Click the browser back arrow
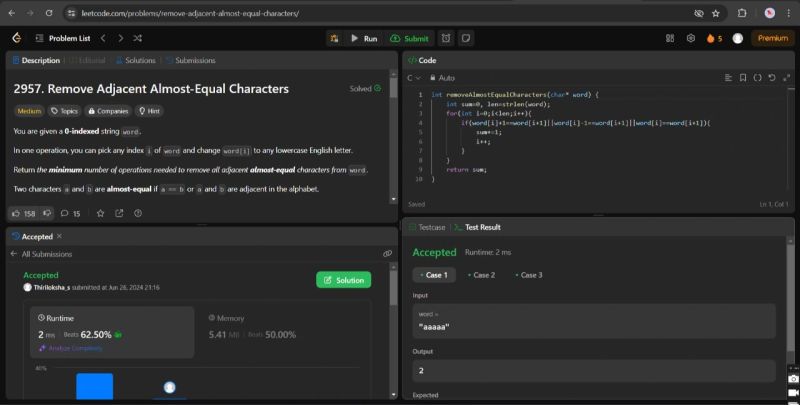800x405 pixels. coord(11,13)
